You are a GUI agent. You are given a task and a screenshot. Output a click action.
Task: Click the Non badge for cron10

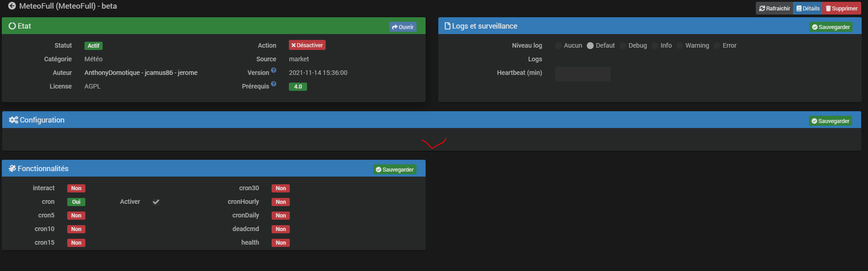click(x=76, y=229)
